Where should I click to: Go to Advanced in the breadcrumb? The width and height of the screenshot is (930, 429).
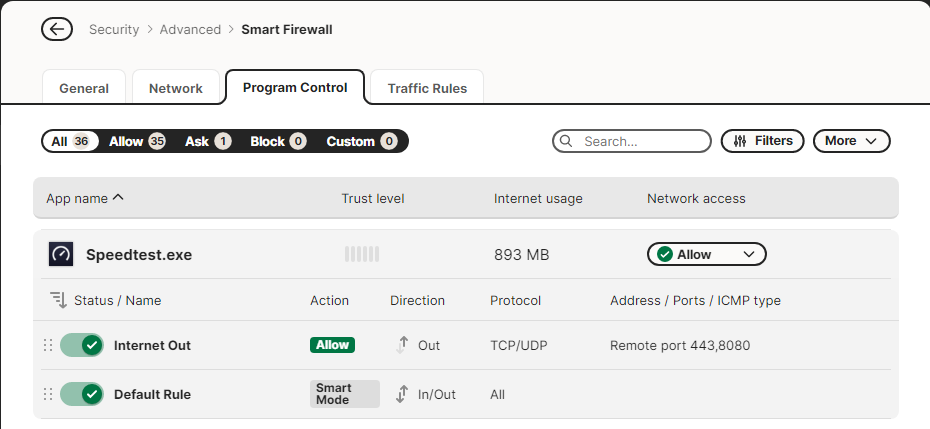coord(190,29)
